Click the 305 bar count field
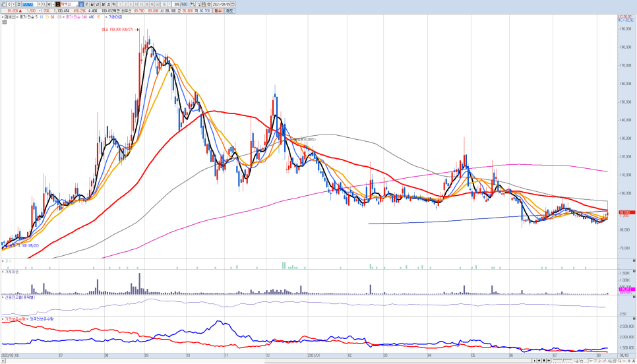The height and width of the screenshot is (364, 637). [176, 4]
